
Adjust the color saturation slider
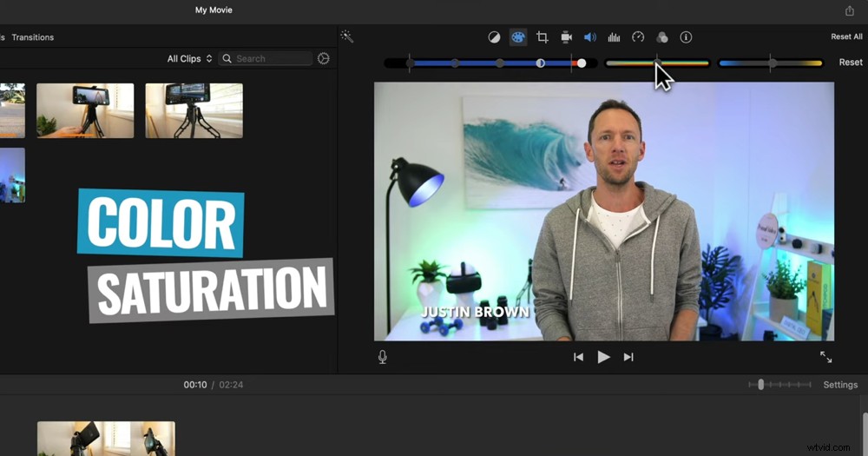658,63
